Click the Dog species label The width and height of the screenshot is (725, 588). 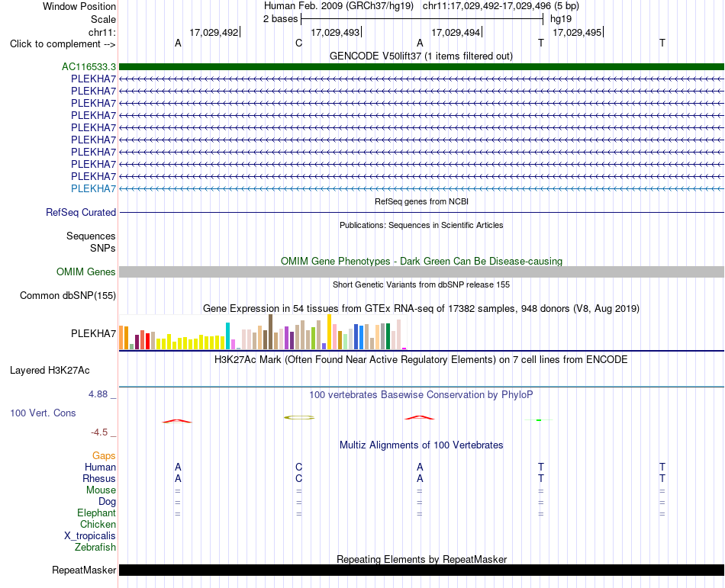(x=107, y=502)
